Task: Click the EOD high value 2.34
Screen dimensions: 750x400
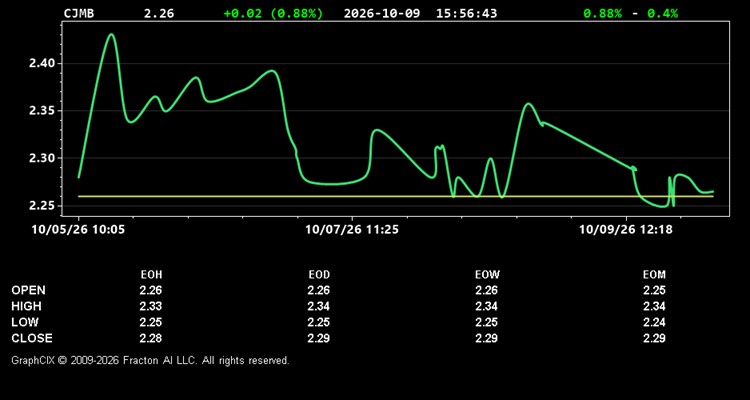Action: pyautogui.click(x=319, y=306)
